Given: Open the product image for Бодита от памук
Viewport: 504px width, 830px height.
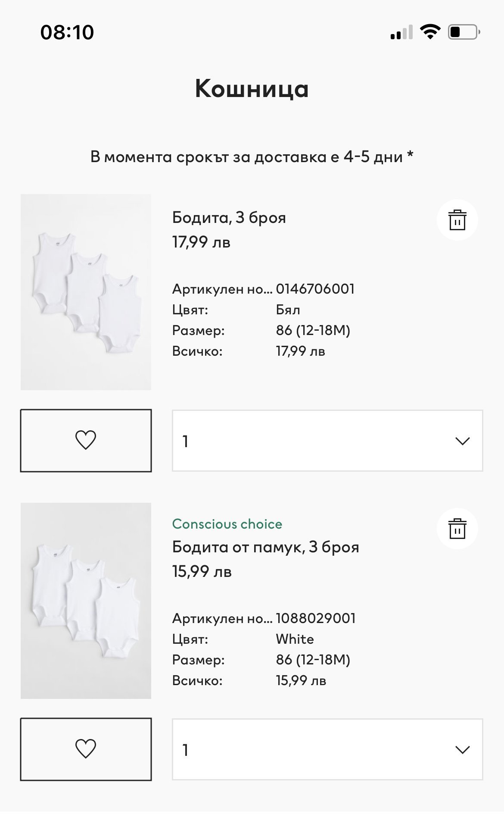Looking at the screenshot, I should point(86,601).
